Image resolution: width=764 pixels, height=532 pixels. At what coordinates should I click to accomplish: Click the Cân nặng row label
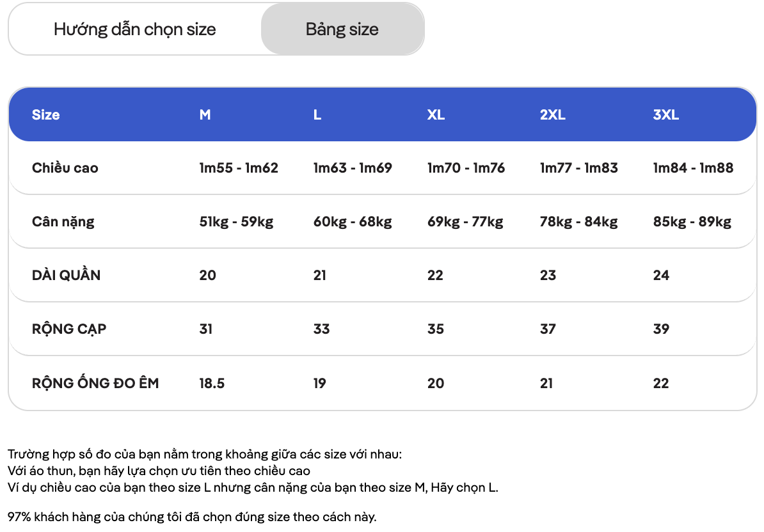(63, 222)
